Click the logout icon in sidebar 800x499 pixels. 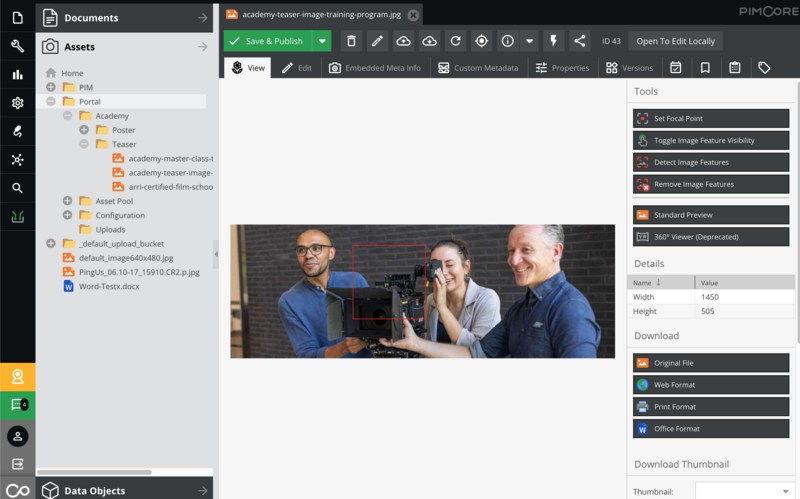coord(17,464)
